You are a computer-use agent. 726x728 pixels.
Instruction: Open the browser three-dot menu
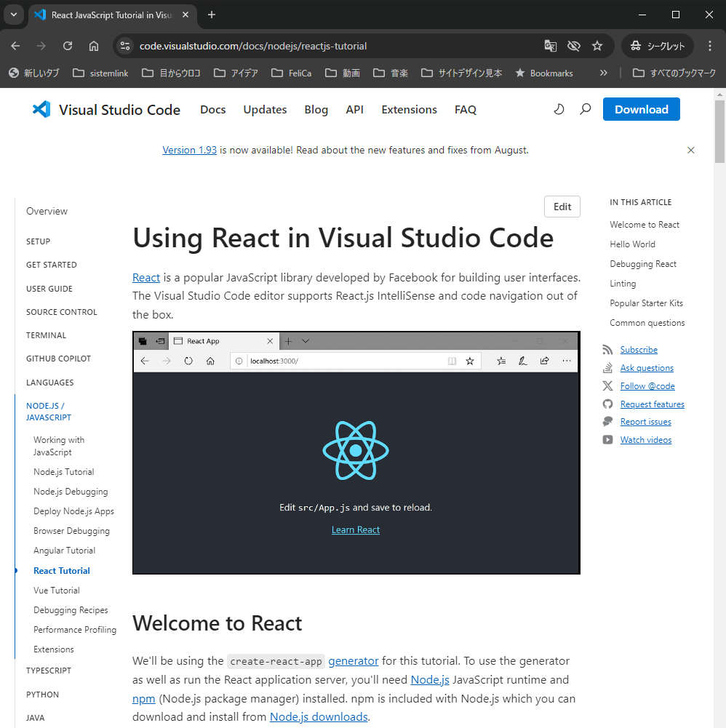(710, 45)
